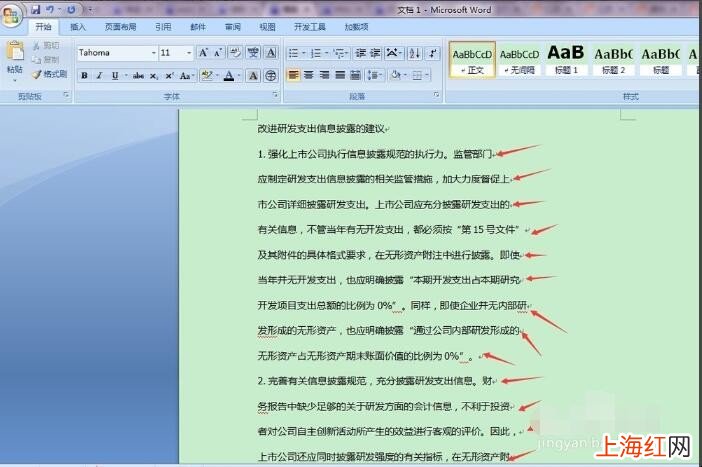Click the Increase Indent icon
The image size is (702, 467).
(375, 53)
